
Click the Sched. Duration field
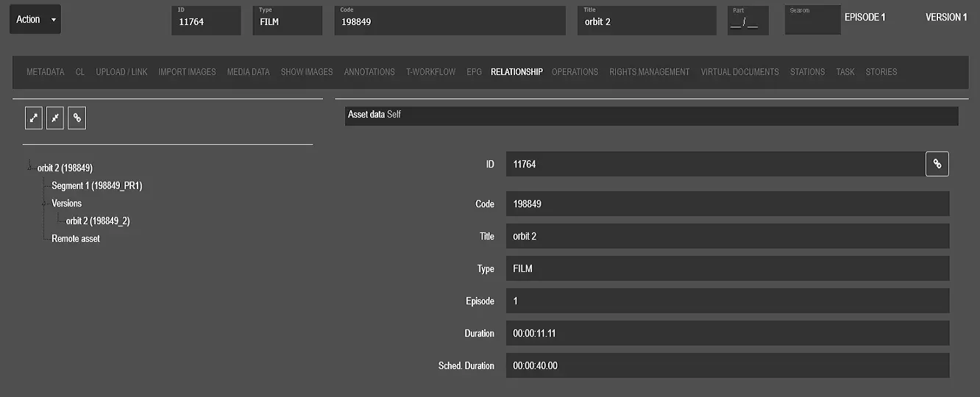point(727,365)
